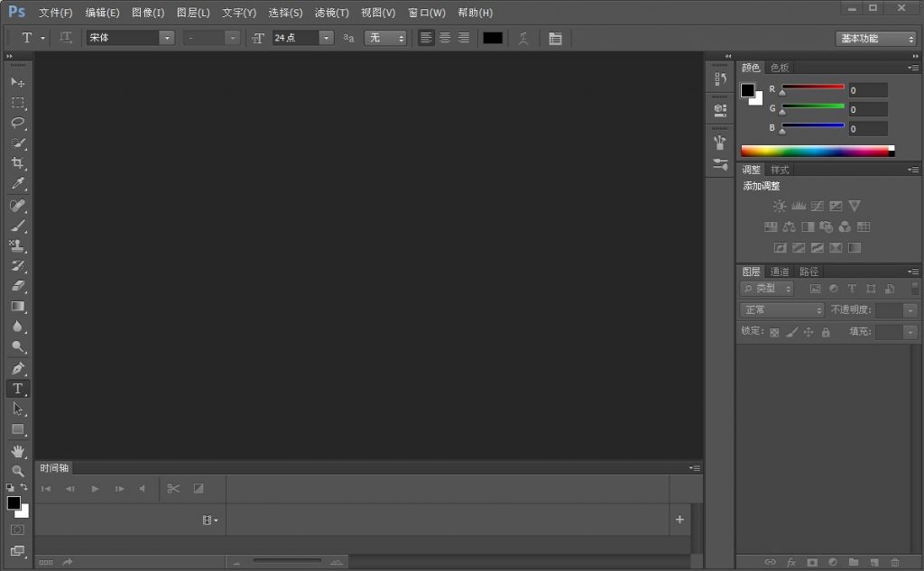Switch to the 通道 tab
The height and width of the screenshot is (571, 924).
780,271
